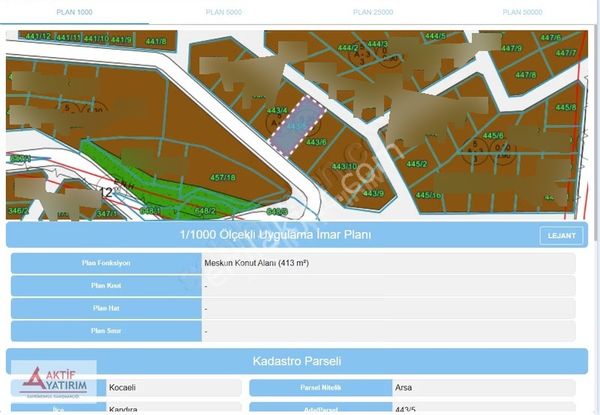Open the PLAN 5000 tab
600x415 pixels.
point(225,12)
